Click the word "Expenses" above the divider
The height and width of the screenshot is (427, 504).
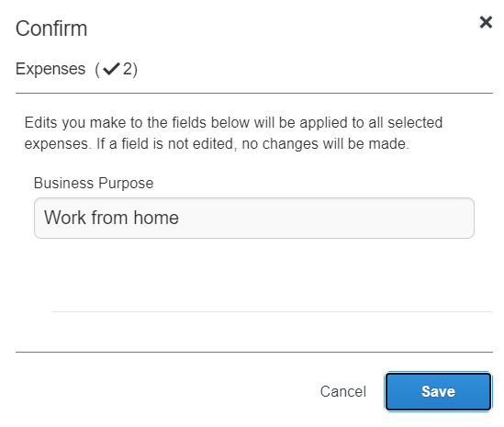tap(50, 69)
